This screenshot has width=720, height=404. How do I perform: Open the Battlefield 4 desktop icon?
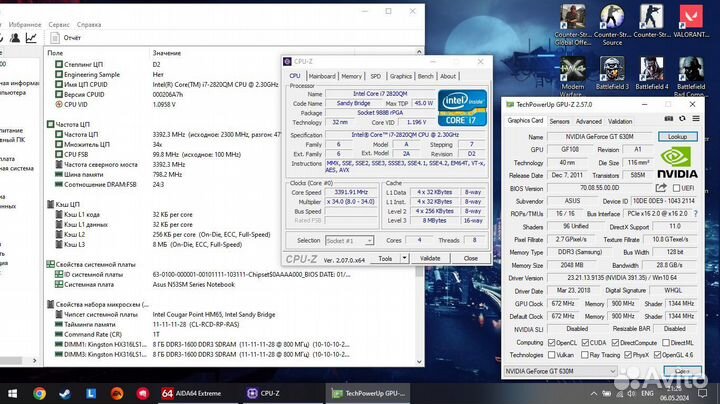[652, 73]
